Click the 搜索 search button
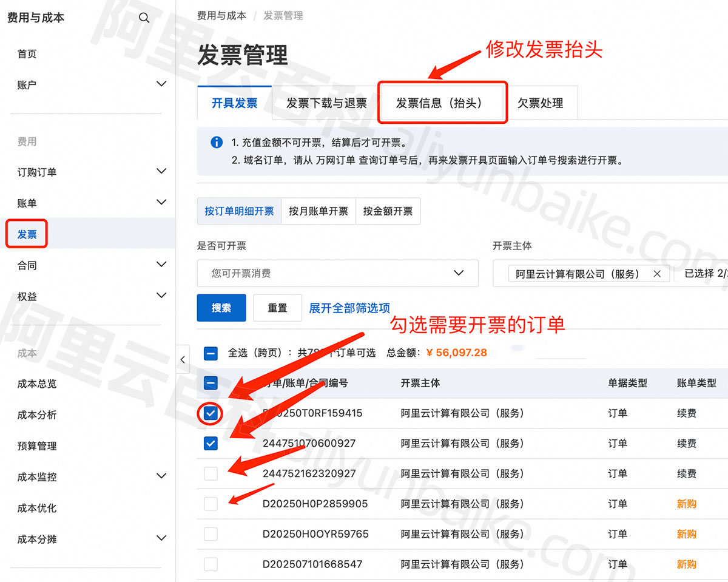Image resolution: width=728 pixels, height=582 pixels. click(x=221, y=308)
